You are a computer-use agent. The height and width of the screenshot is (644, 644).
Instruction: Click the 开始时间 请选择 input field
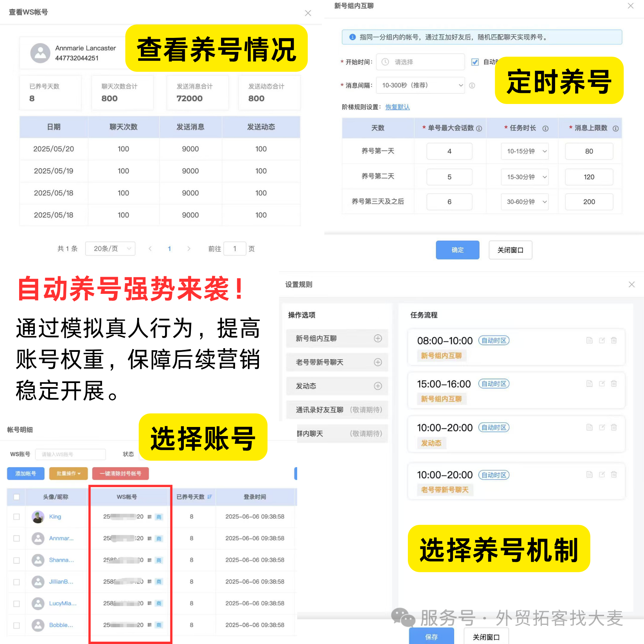(420, 62)
